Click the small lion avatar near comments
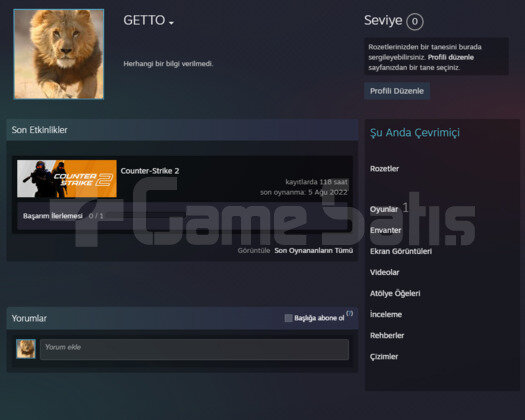The width and height of the screenshot is (525, 420). (x=26, y=349)
